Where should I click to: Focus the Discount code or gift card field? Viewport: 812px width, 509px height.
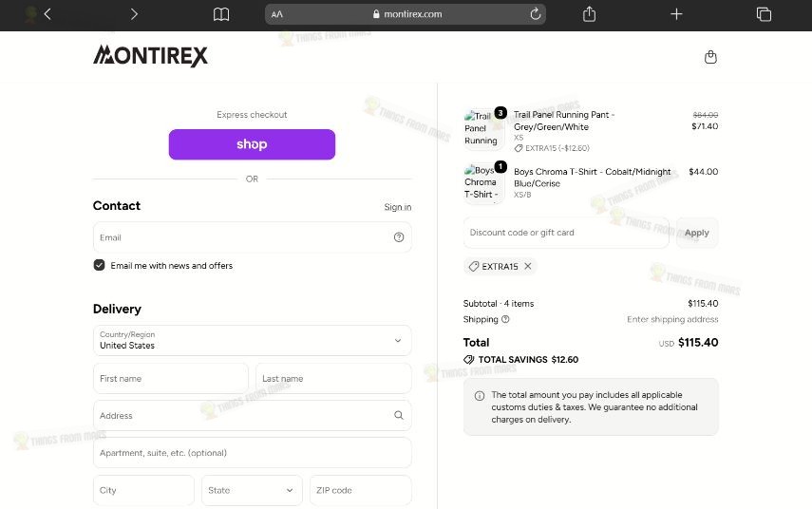tap(566, 233)
